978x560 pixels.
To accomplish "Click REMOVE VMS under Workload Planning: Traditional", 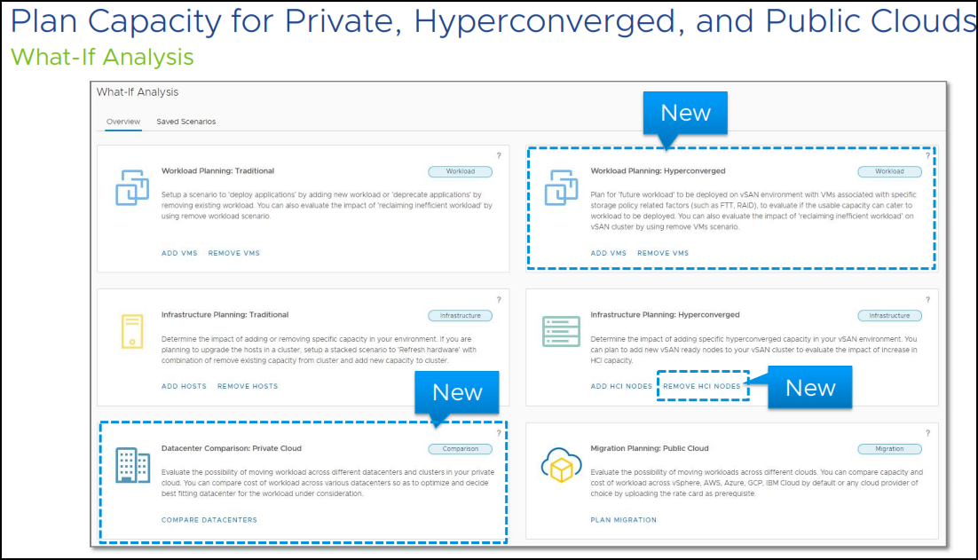I will pos(234,253).
